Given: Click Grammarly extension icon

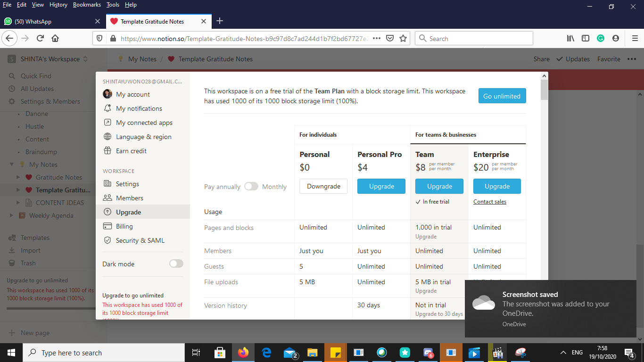Looking at the screenshot, I should click(601, 39).
